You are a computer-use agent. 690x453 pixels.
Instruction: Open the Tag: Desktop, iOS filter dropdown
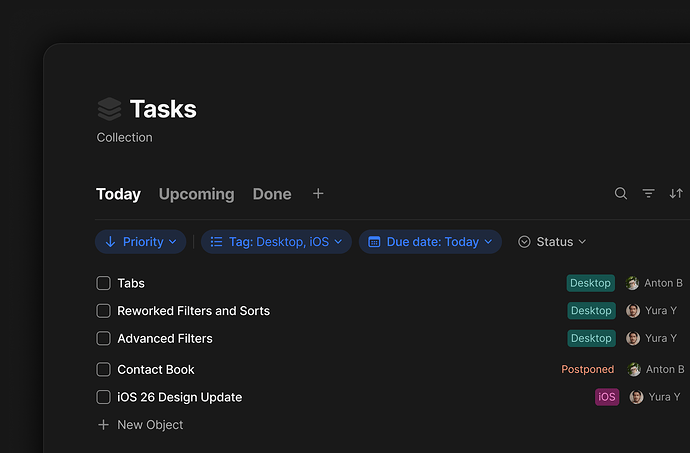[276, 242]
